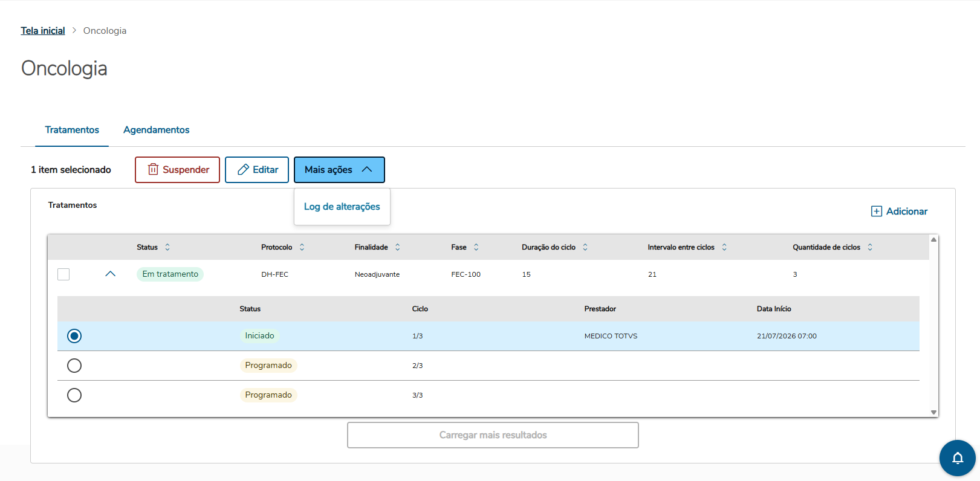Sort by Quantidade de ciclos

869,247
